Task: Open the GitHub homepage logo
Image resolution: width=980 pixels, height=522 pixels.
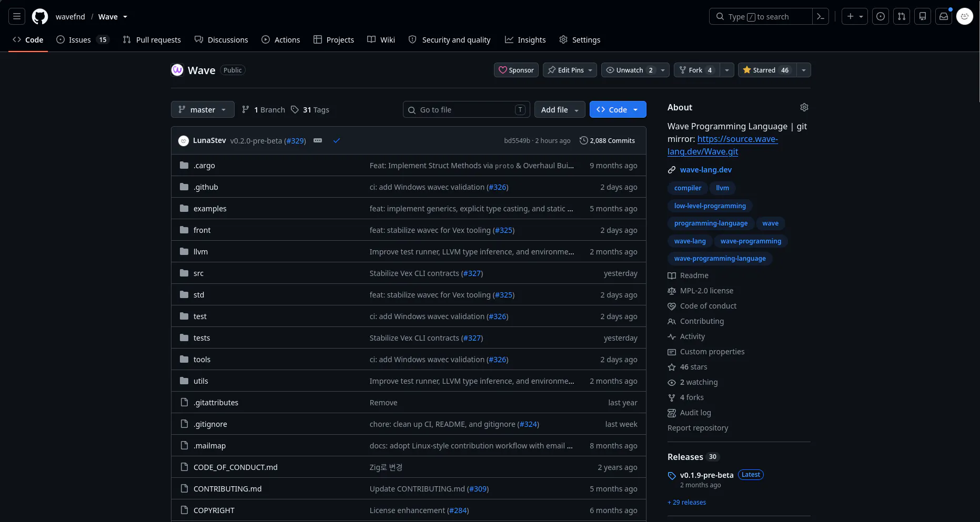Action: click(x=40, y=17)
